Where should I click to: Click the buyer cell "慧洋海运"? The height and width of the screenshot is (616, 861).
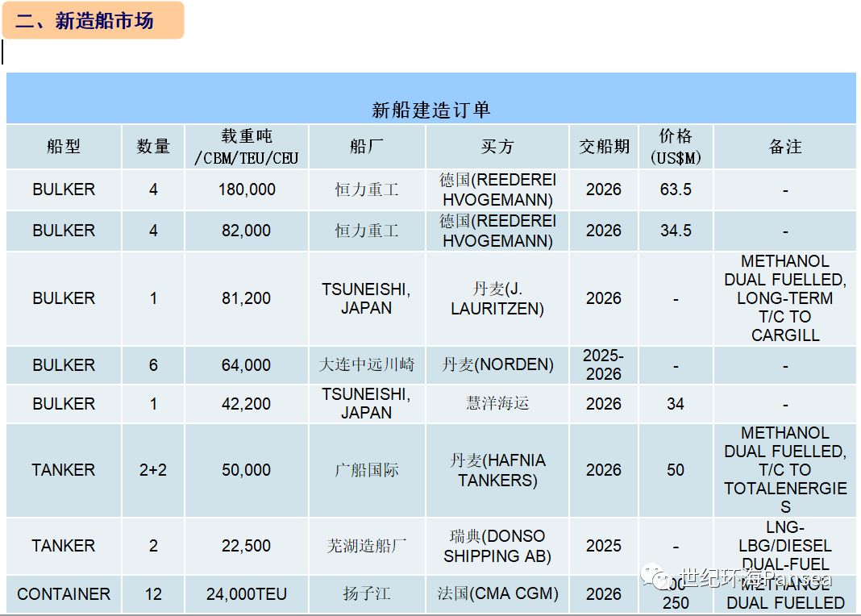click(497, 403)
